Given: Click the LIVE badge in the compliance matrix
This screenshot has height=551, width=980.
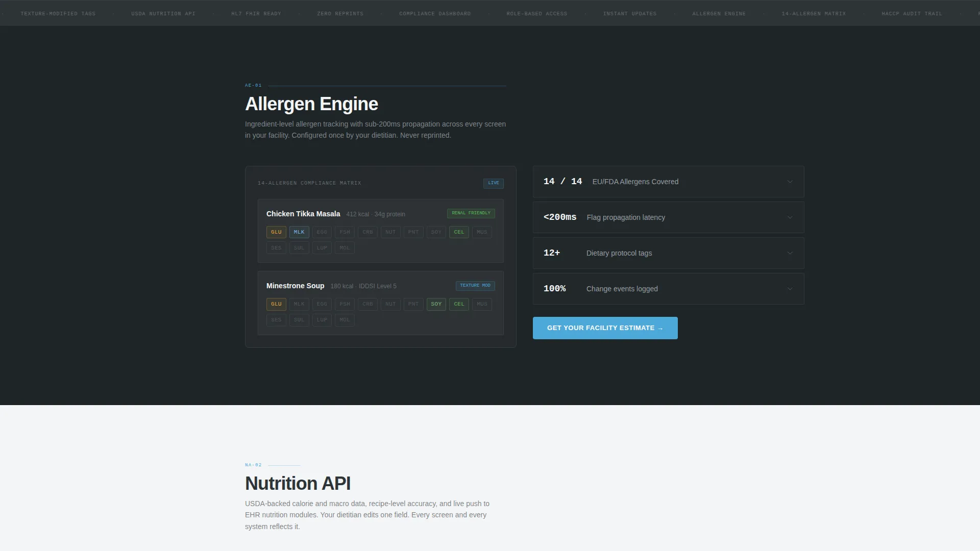Looking at the screenshot, I should [x=494, y=183].
